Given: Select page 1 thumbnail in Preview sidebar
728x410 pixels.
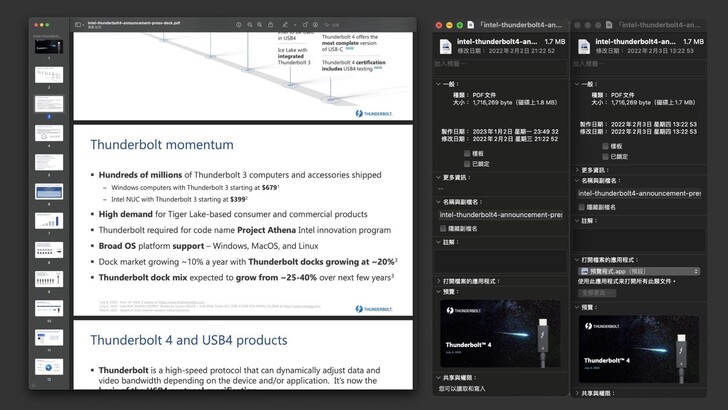Looking at the screenshot, I should 49,49.
